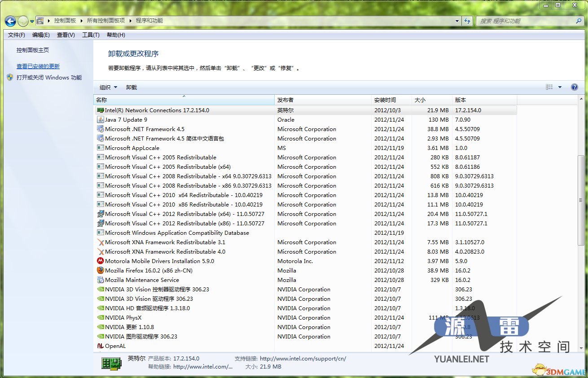Image resolution: width=588 pixels, height=378 pixels.
Task: Open the view options dropdown arrow
Action: click(560, 87)
